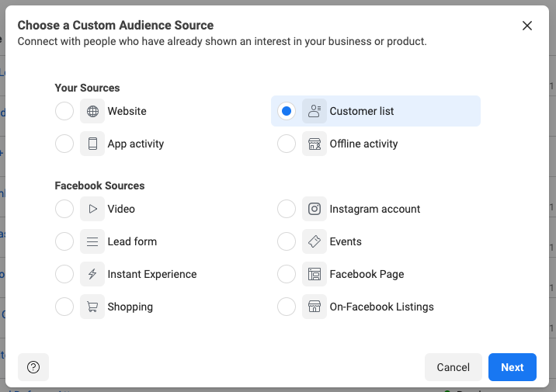Choose the On-Facebook Listings radio button
The image size is (556, 392).
[x=287, y=307]
